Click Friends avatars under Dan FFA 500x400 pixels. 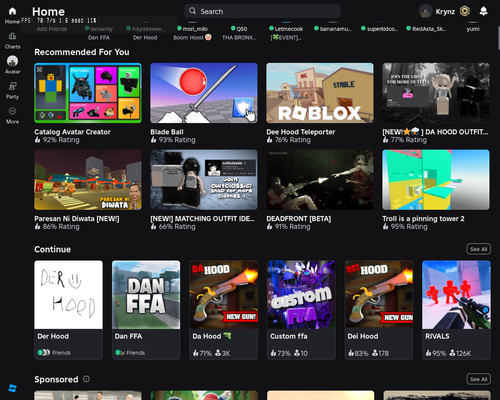pos(120,352)
